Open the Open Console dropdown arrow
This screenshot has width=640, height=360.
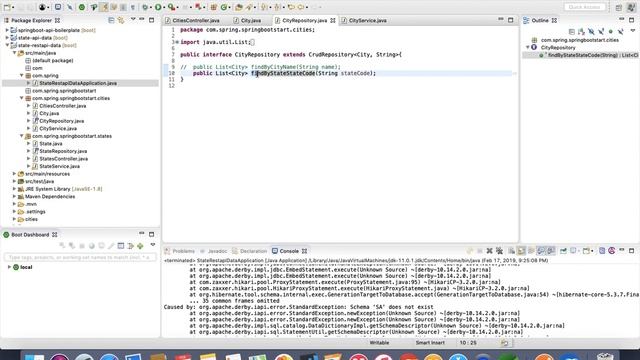(x=592, y=251)
